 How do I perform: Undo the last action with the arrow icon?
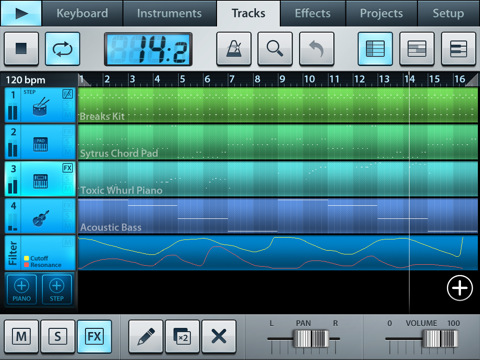point(316,49)
